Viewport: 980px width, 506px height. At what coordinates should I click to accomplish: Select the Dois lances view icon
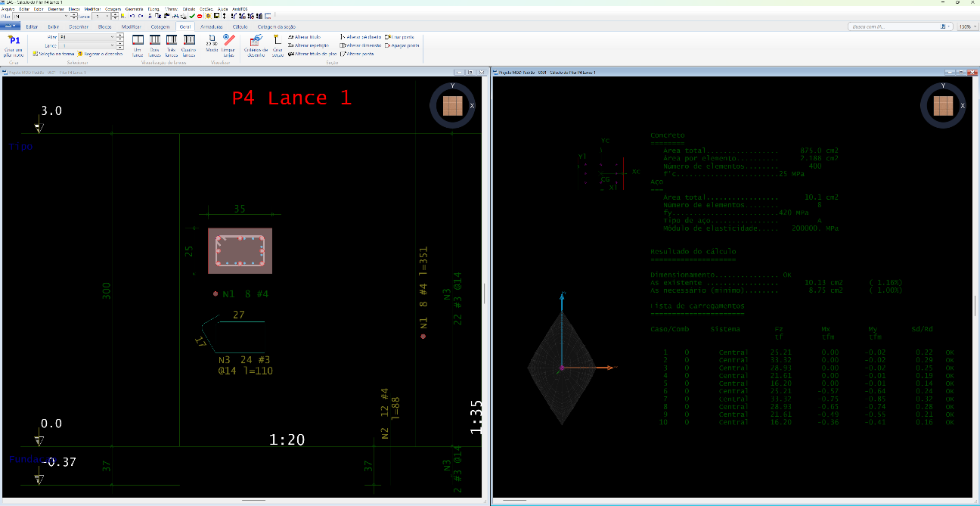pyautogui.click(x=154, y=45)
